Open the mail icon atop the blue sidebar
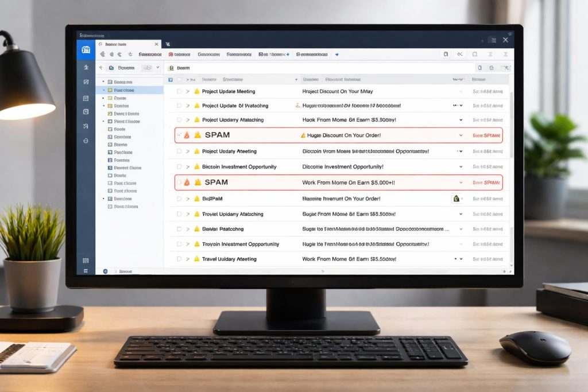The height and width of the screenshot is (392, 588). (x=86, y=50)
